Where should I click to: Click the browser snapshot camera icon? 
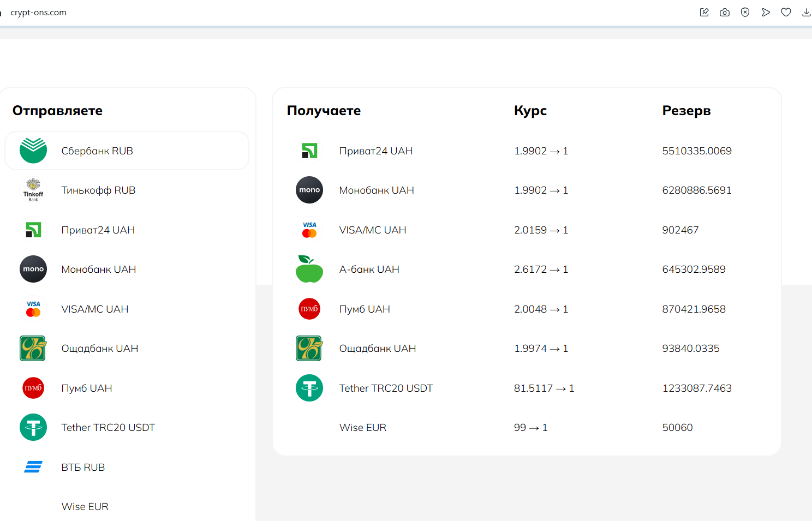(725, 12)
